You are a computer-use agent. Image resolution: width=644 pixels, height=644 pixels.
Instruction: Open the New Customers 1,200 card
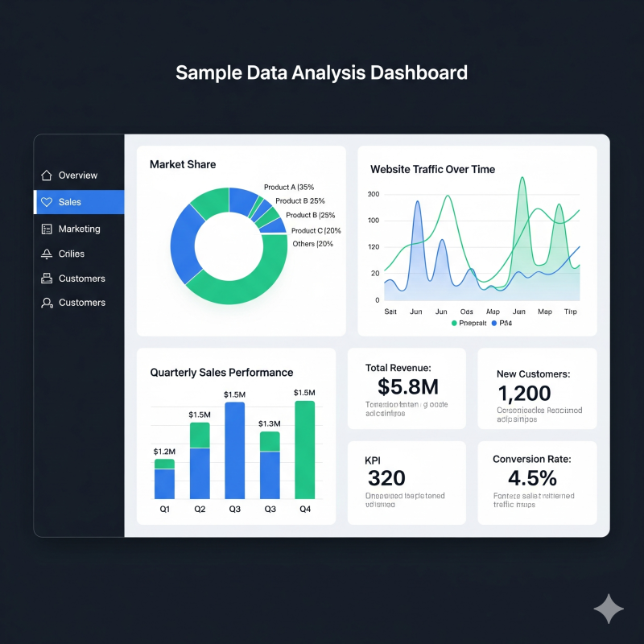[x=537, y=388]
